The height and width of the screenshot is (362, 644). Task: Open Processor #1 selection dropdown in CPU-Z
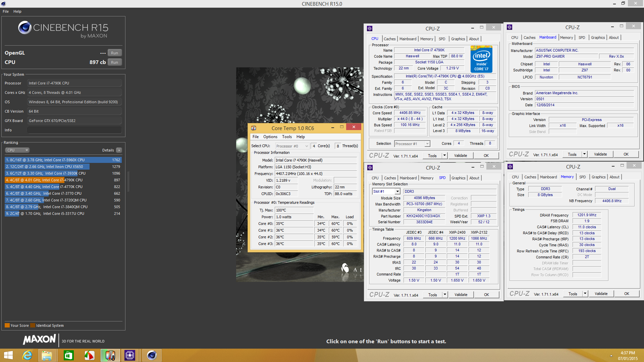[x=412, y=144]
